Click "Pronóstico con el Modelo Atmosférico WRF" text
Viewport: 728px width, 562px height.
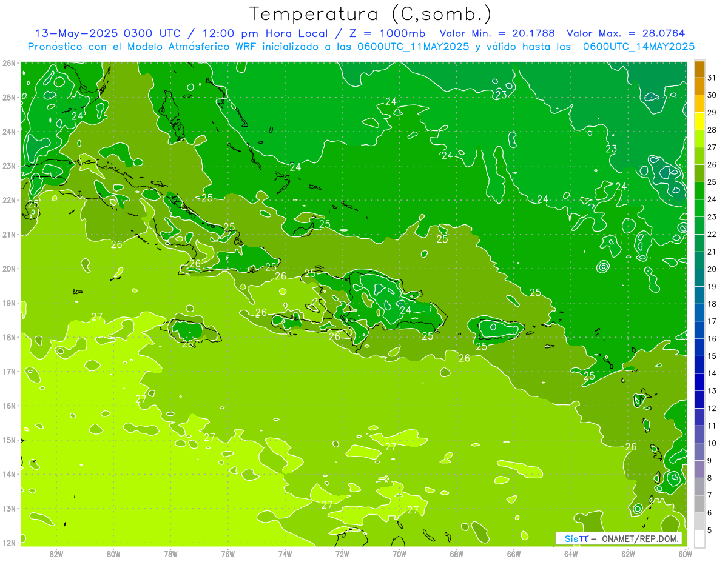pyautogui.click(x=142, y=46)
